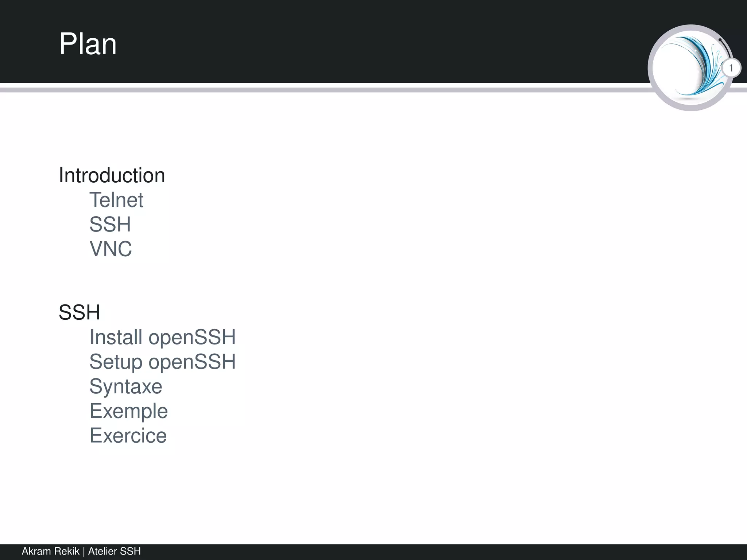
Task: Click the Telnet outline item
Action: pos(116,200)
